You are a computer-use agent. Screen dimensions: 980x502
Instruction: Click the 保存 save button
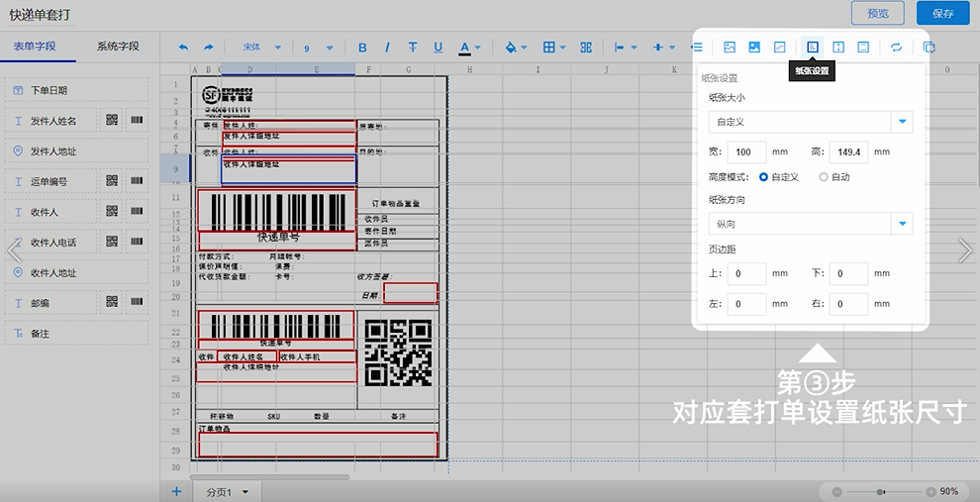tap(942, 13)
